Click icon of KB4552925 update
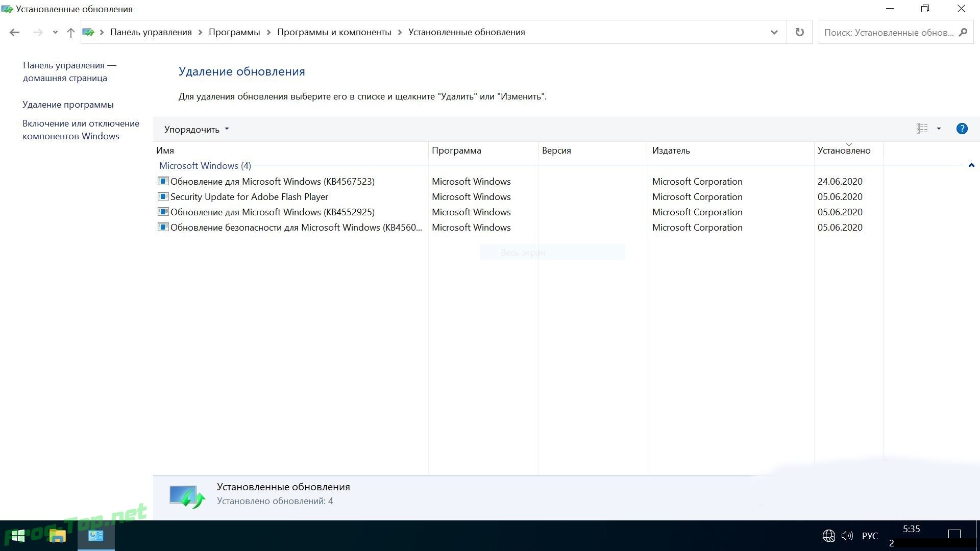980x551 pixels. tap(163, 212)
